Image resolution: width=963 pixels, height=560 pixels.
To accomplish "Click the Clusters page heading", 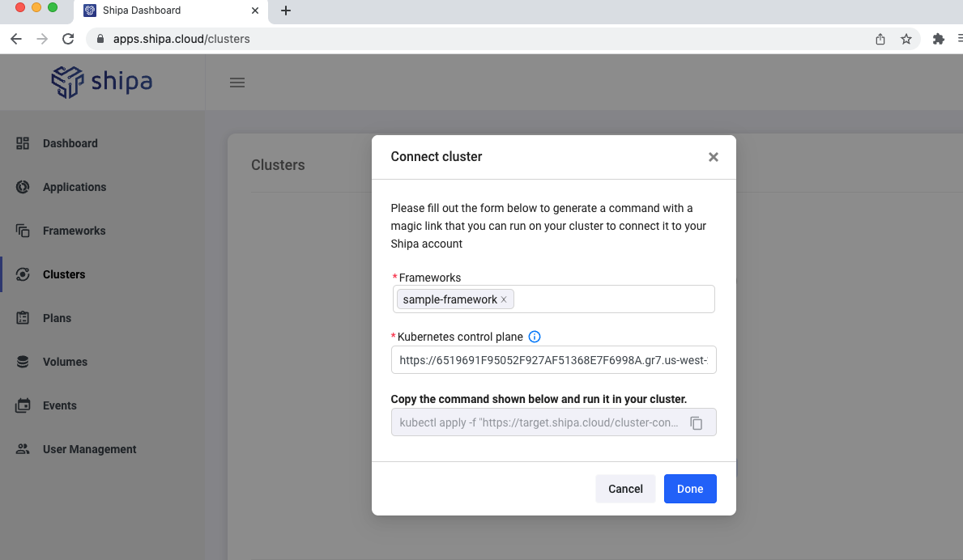I will [x=278, y=165].
